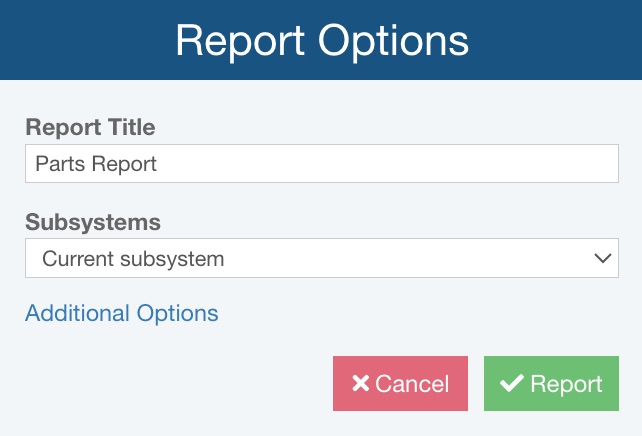Click the blue dialog header bar
Viewport: 642px width, 436px height.
coord(560,40)
